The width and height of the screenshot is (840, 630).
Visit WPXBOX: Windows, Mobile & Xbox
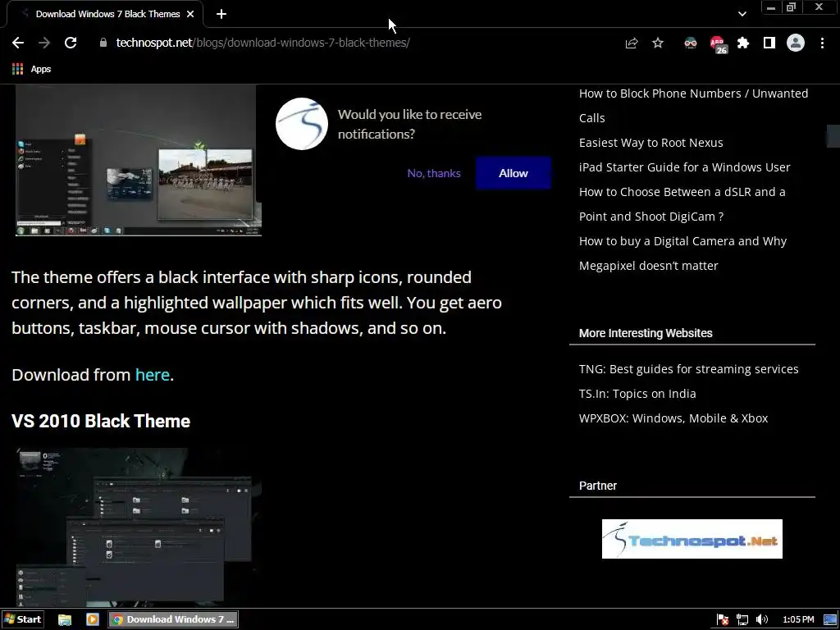(673, 418)
